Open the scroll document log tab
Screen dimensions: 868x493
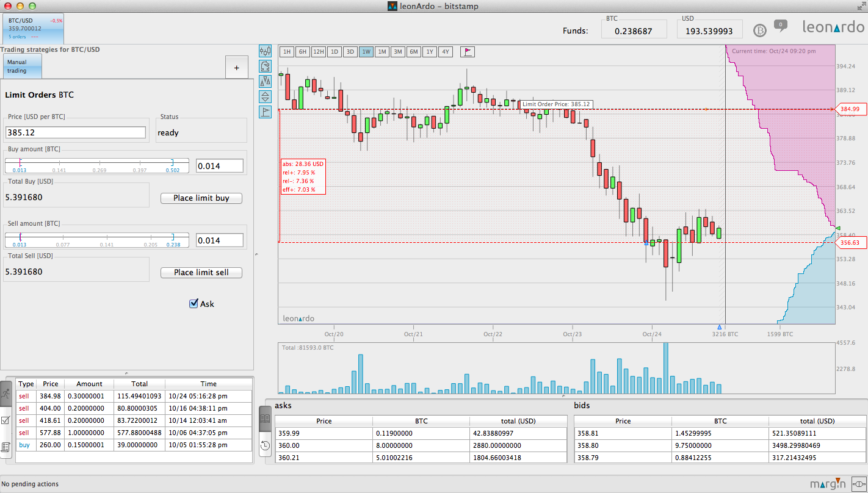[x=5, y=447]
